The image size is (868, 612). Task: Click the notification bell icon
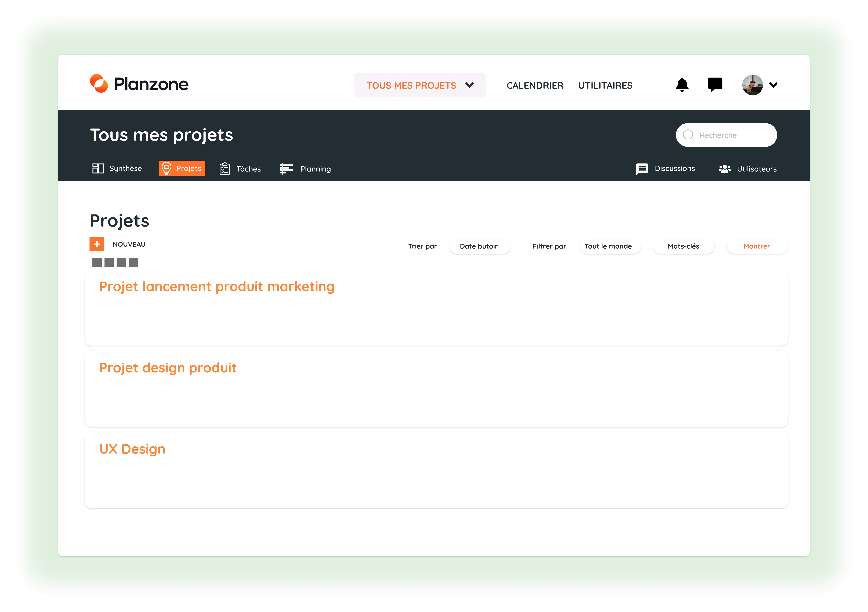point(682,85)
